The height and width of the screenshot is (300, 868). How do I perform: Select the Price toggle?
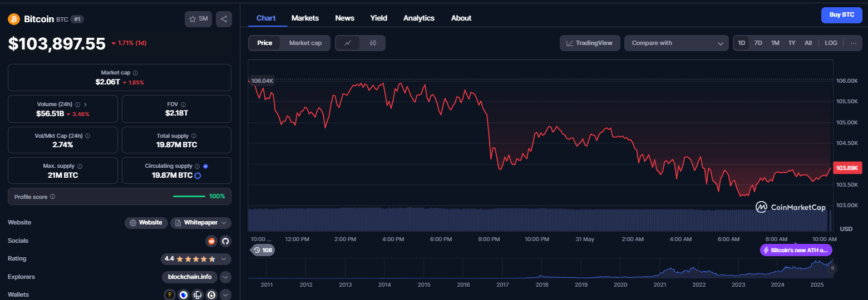click(265, 43)
